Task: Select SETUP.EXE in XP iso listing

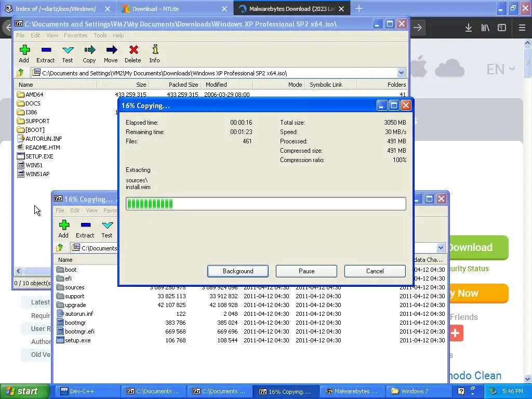Action: 35,156
